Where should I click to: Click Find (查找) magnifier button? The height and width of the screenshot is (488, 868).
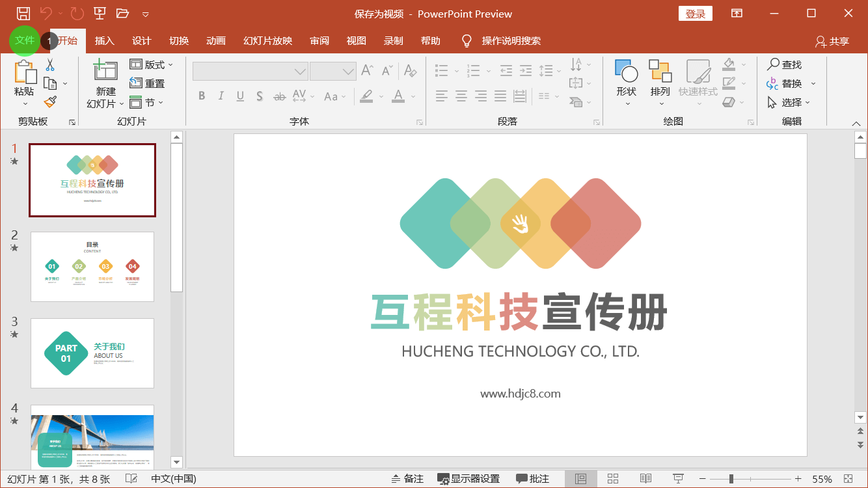784,64
